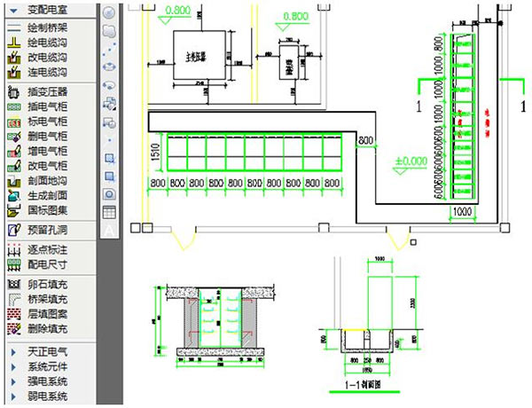Viewport: 532px width, 408px height.
Task: Select the 1-1剖面图 section title
Action: (363, 385)
